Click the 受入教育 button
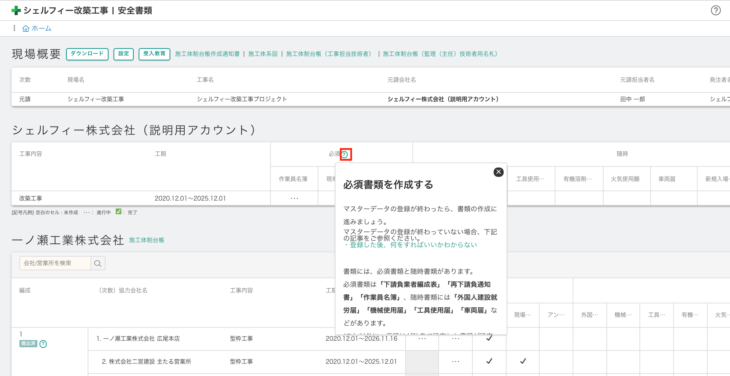Screen dimensions: 730x376 pos(154,54)
